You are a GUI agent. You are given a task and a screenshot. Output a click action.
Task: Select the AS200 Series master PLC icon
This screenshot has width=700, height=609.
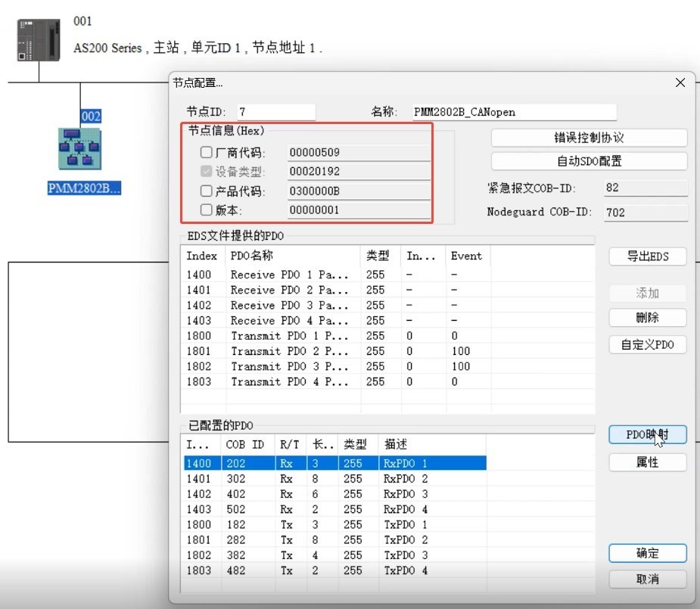click(x=39, y=39)
